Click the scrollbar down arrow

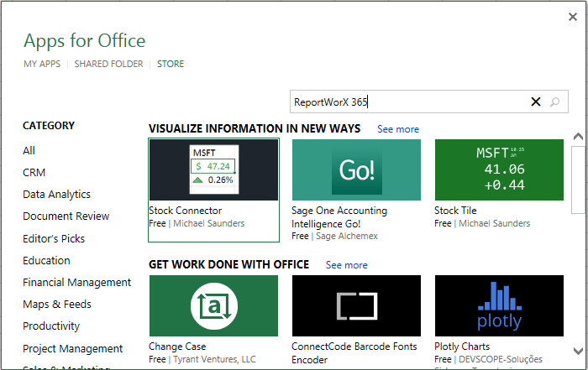click(x=578, y=351)
